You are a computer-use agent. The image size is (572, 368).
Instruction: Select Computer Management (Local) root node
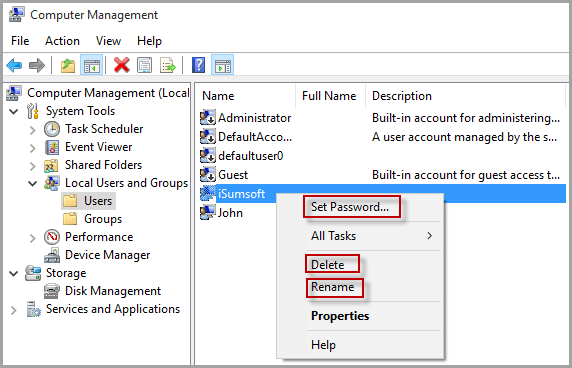(108, 93)
